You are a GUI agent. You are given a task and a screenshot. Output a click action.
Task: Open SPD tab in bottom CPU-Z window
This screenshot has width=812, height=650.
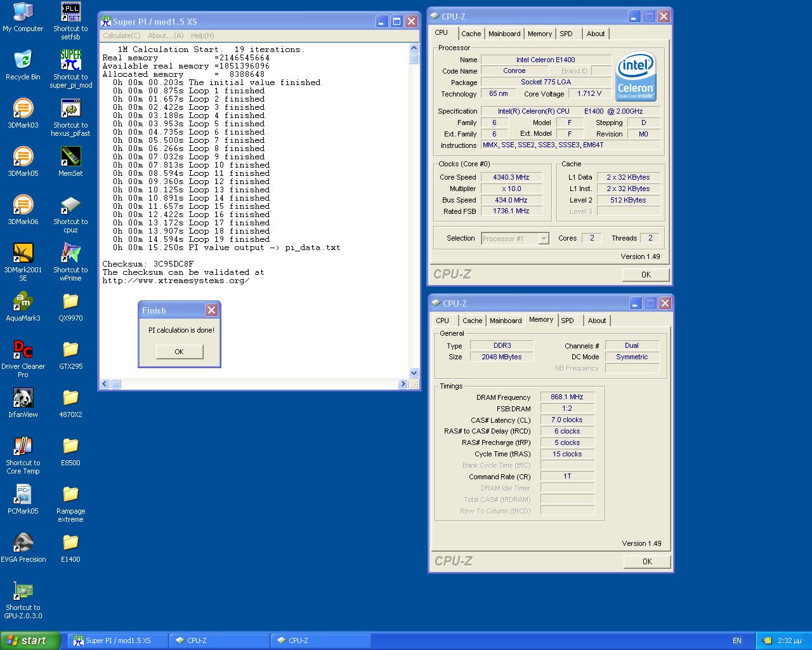[x=567, y=321]
